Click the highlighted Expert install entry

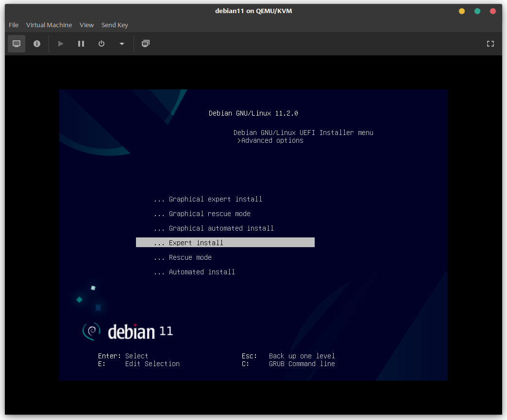(x=225, y=243)
